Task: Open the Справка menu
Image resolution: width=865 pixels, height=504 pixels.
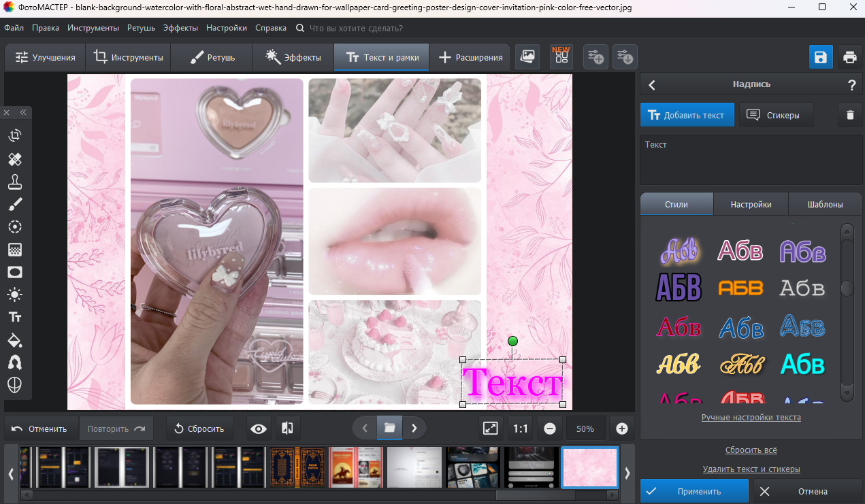Action: click(271, 28)
